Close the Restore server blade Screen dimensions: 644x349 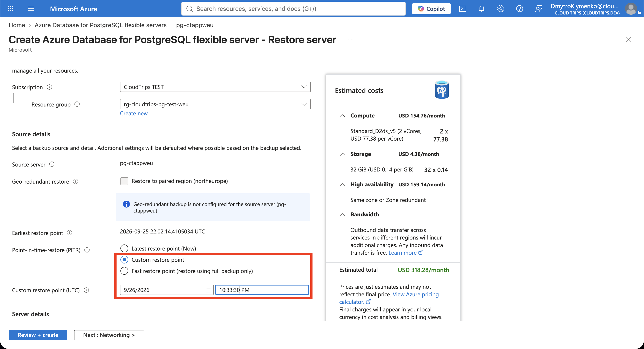628,40
